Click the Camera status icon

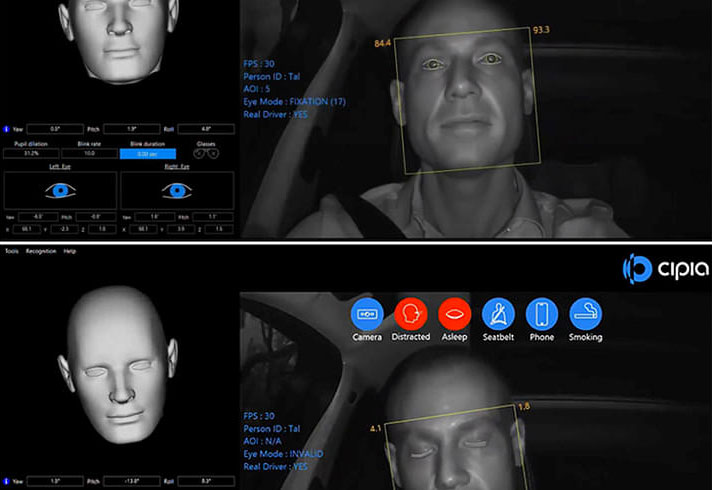367,314
